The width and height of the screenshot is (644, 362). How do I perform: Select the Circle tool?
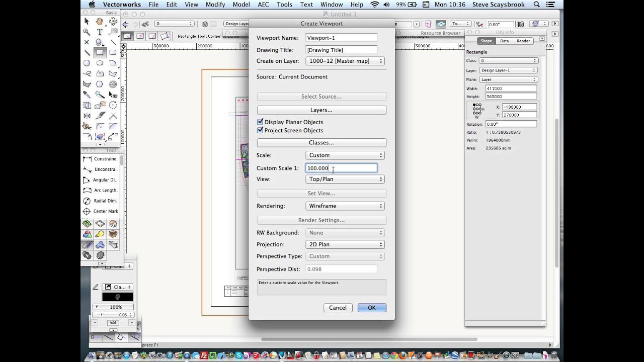click(87, 63)
